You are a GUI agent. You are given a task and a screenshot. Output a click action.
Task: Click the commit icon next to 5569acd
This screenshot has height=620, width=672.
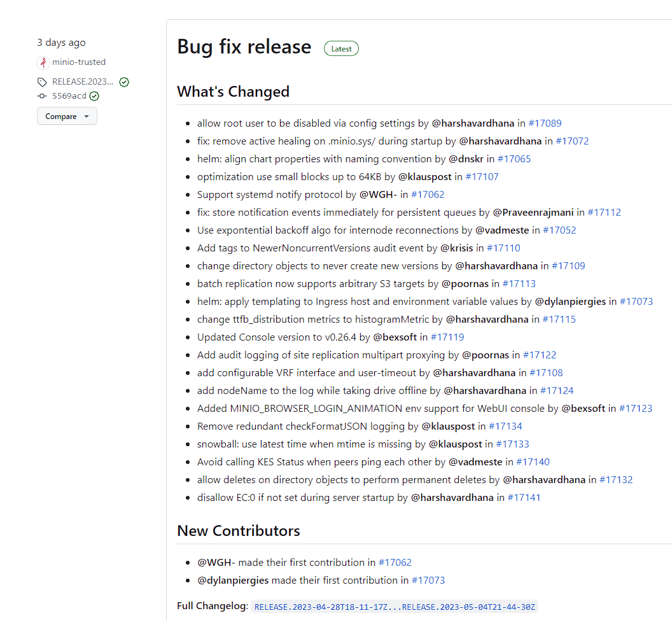click(42, 95)
